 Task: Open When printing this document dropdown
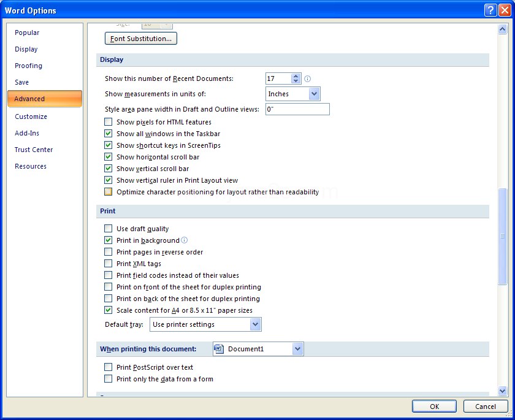pyautogui.click(x=258, y=349)
